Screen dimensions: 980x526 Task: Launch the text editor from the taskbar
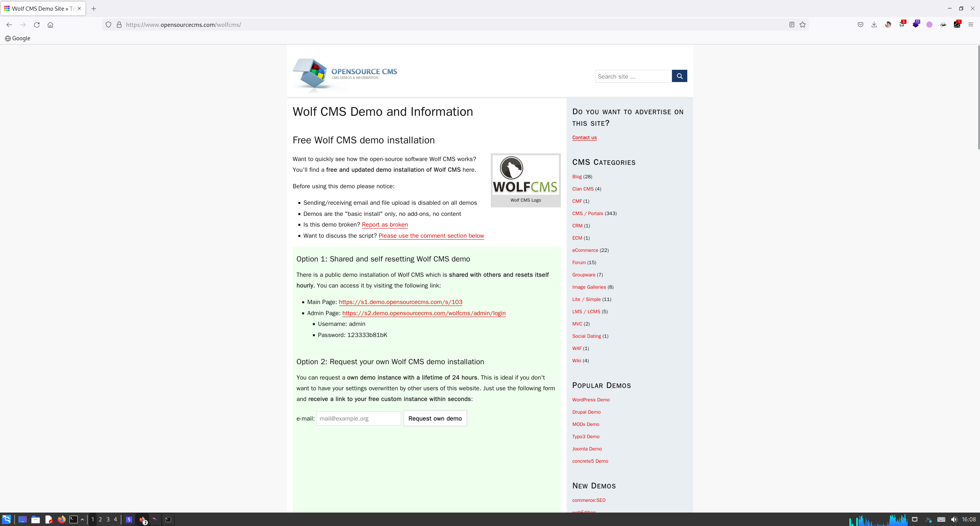click(49, 519)
